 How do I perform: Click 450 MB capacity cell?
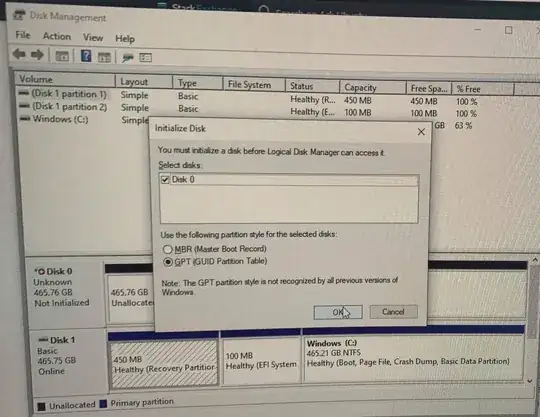coord(357,101)
